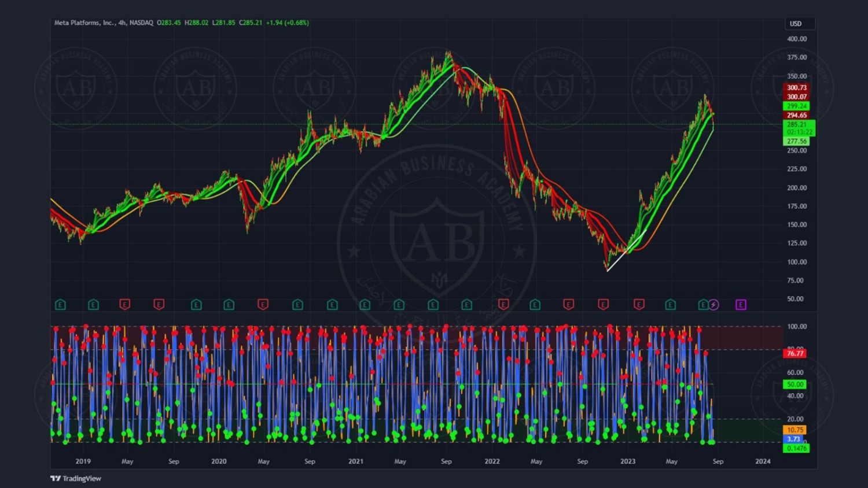This screenshot has height=488, width=868.
Task: Click the purple lightning event icon
Action: click(714, 305)
